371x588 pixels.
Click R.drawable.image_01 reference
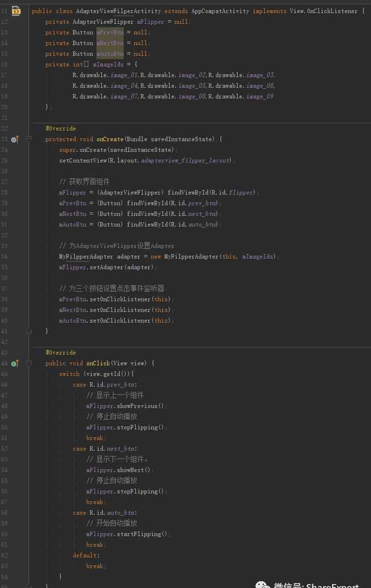click(x=106, y=75)
